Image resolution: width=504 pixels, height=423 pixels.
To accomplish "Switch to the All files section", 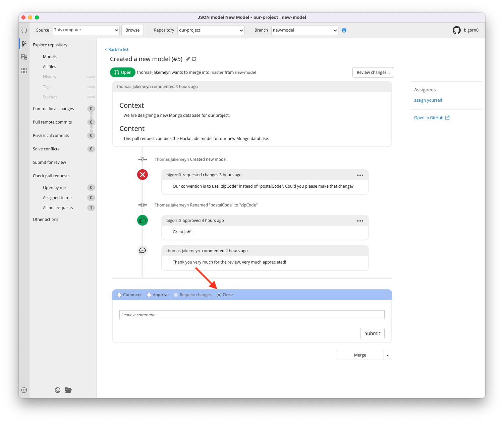I will (49, 66).
